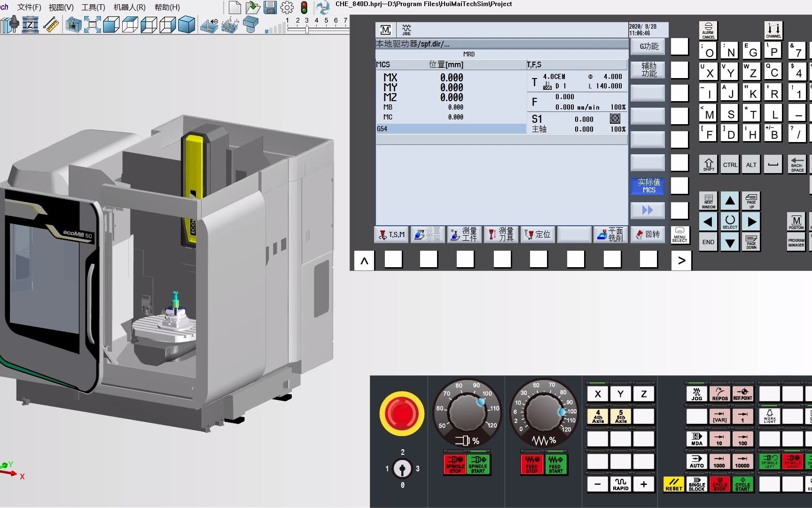Click the G功能 vertical softkey

tap(648, 46)
